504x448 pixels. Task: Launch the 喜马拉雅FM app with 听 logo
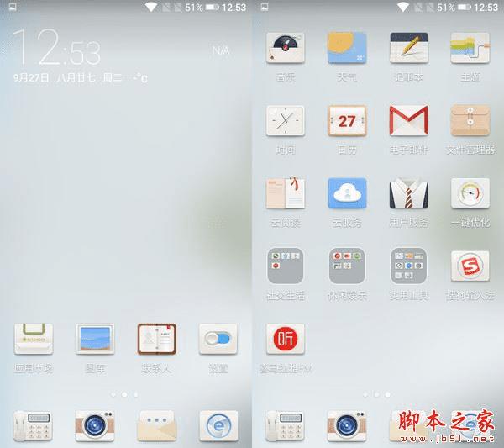[285, 339]
